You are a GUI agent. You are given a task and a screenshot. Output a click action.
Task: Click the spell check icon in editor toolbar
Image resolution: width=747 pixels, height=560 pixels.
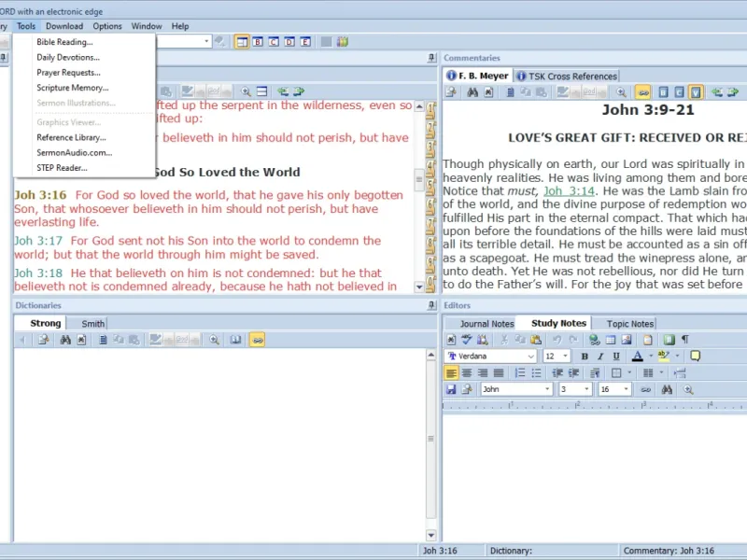click(x=467, y=340)
